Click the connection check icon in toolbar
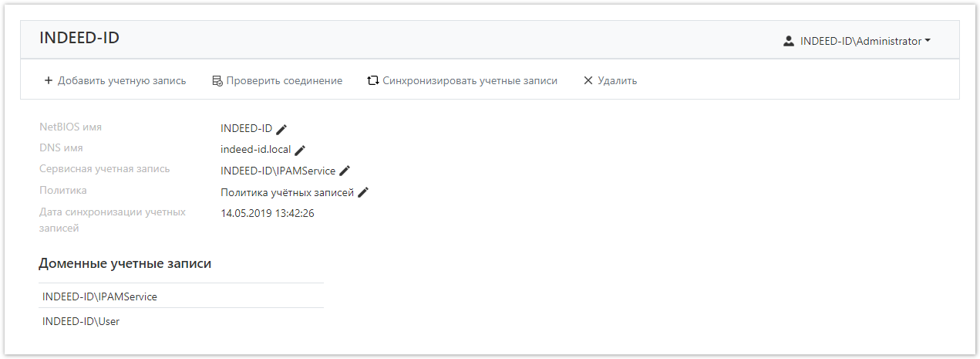 (x=217, y=81)
